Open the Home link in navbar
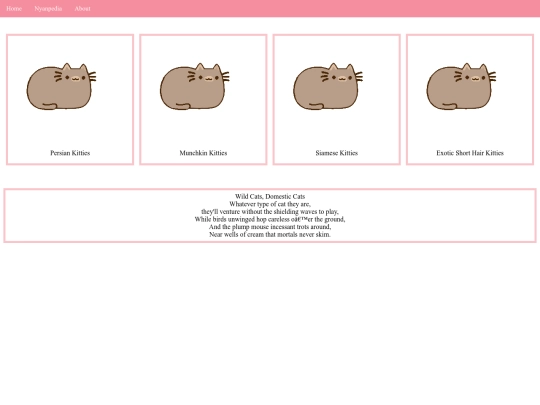Viewport: 540px width, 405px height. click(14, 9)
